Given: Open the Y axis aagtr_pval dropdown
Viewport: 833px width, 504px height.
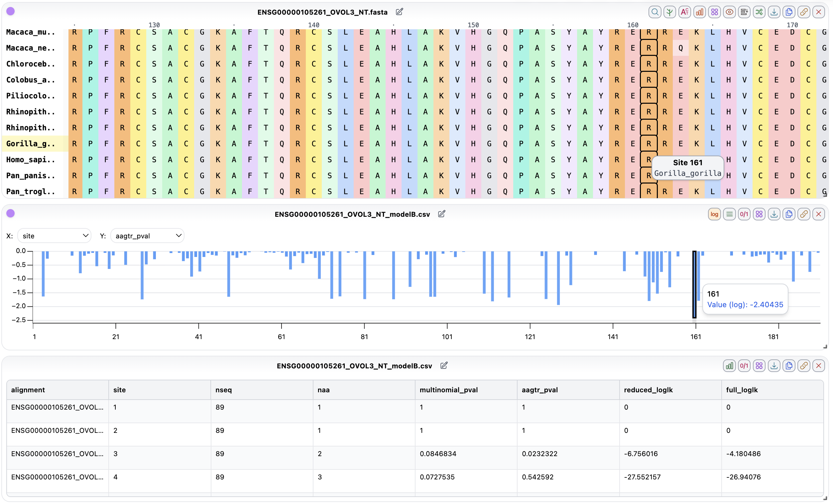Looking at the screenshot, I should (x=147, y=236).
